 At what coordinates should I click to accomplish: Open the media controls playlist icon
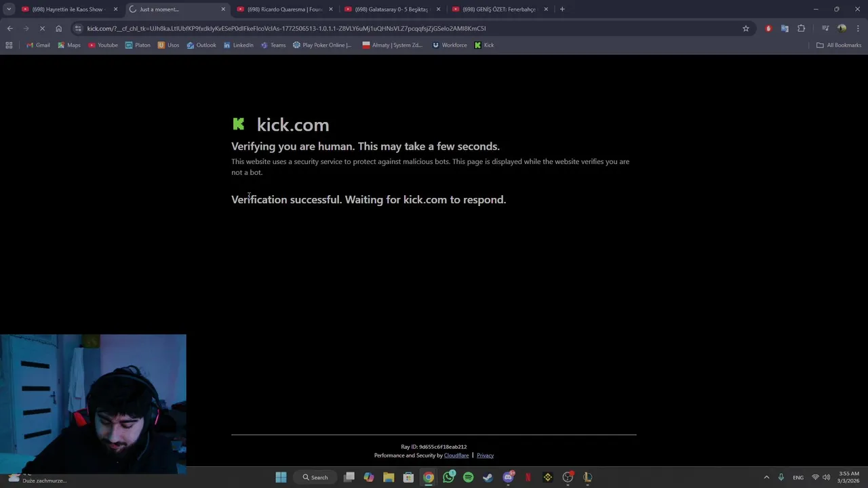pyautogui.click(x=825, y=28)
